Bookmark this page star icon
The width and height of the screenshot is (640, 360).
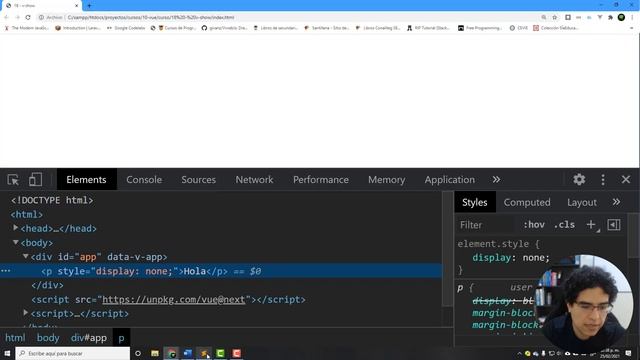(554, 18)
